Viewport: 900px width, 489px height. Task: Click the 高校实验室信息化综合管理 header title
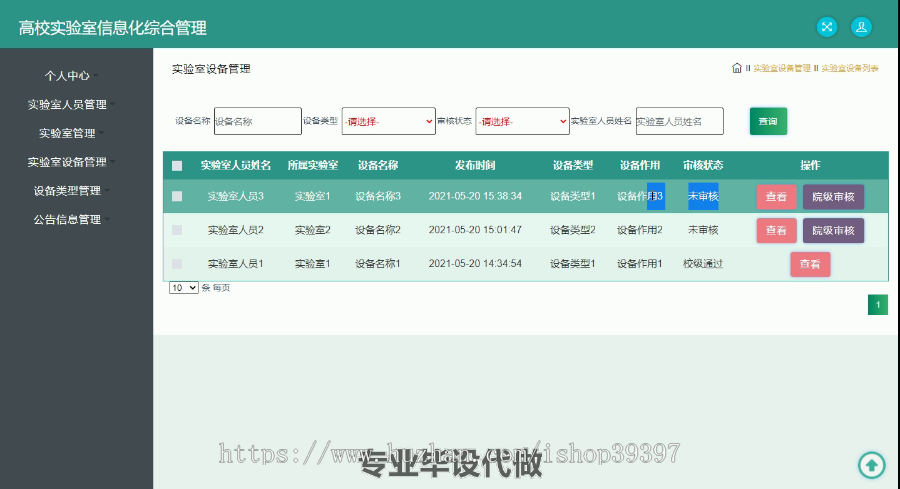click(112, 28)
